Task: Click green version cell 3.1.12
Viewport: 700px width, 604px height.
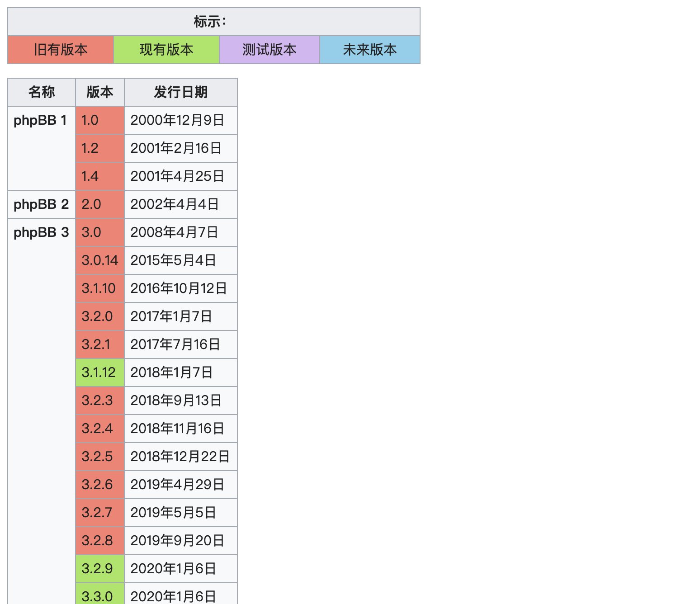Action: coord(100,373)
